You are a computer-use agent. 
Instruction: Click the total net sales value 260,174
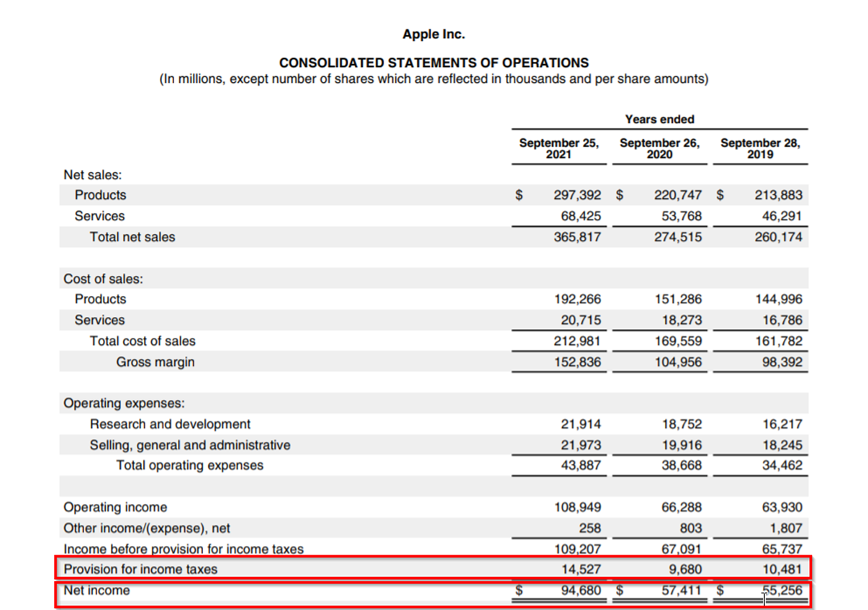778,237
